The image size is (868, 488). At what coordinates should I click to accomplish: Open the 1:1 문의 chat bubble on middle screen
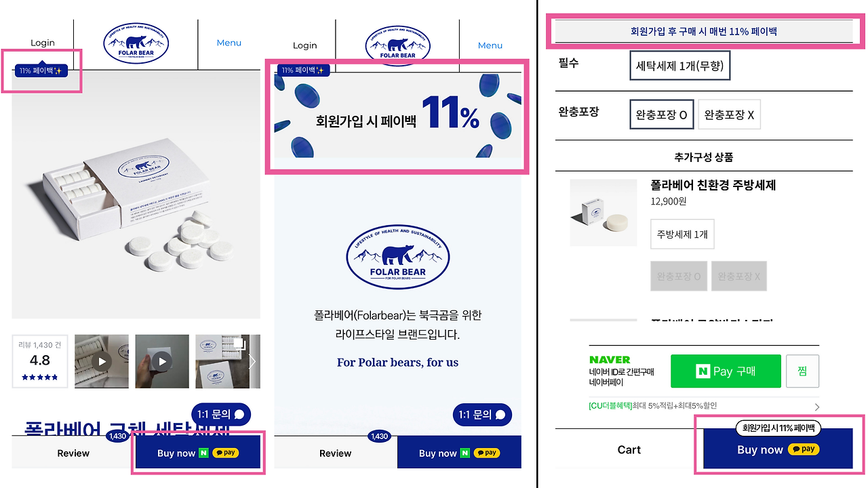coord(482,415)
